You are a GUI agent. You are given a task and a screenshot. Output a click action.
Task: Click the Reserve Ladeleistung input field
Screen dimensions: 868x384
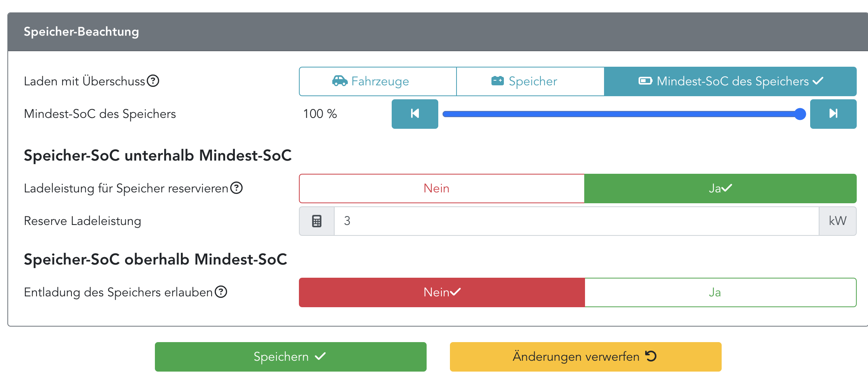[x=576, y=221]
